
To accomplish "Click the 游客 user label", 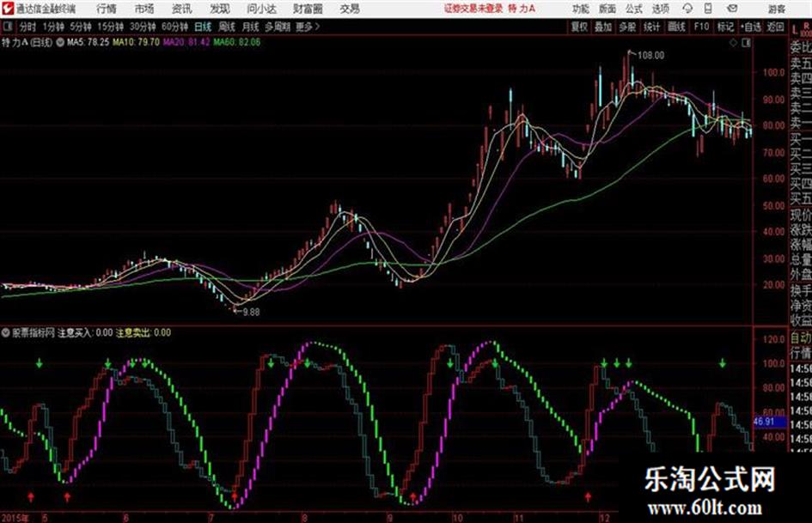I will point(777,9).
